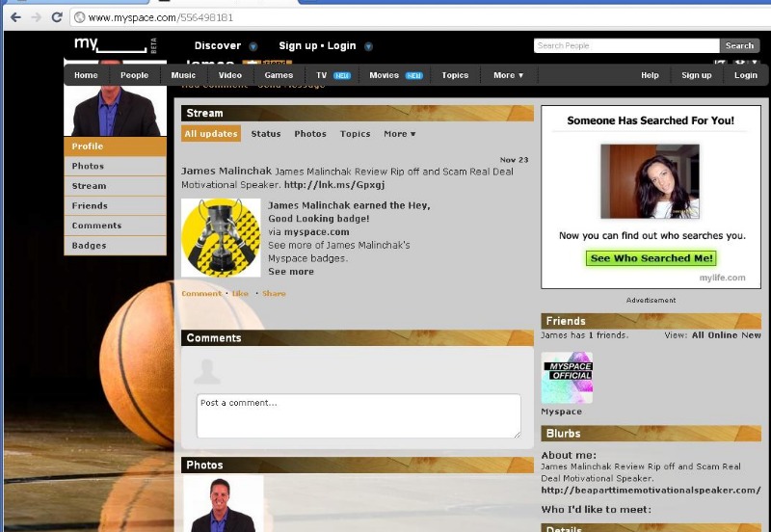Select the Profile sidebar tab

115,146
